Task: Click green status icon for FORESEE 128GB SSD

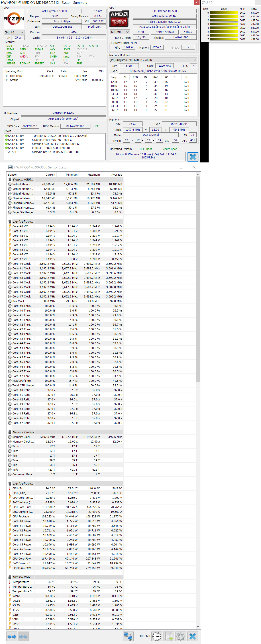Action: point(6,148)
